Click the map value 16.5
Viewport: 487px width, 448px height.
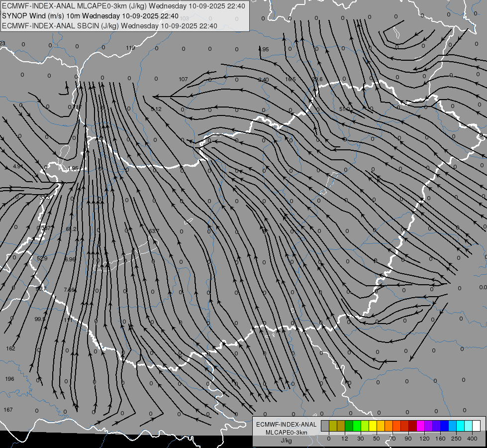point(291,79)
